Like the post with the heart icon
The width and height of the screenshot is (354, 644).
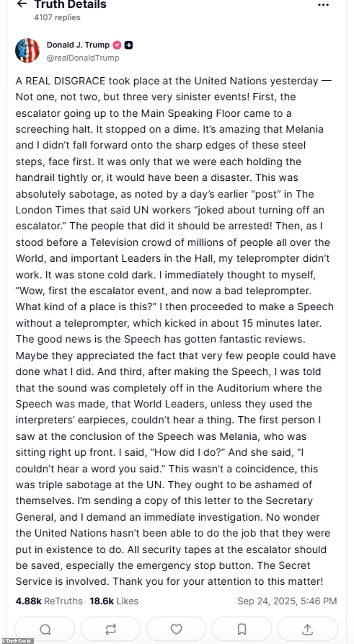click(176, 630)
